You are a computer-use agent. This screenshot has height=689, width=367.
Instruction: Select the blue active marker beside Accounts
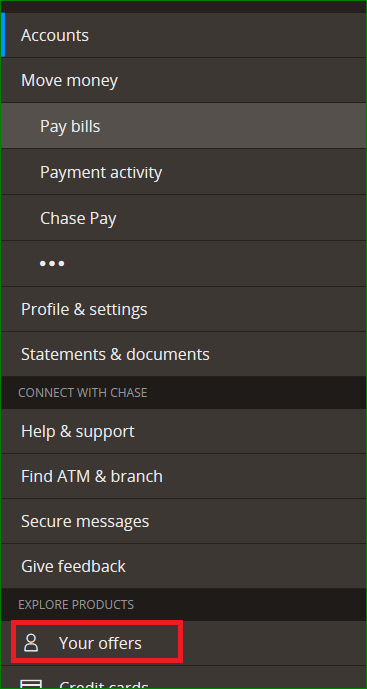coord(3,35)
